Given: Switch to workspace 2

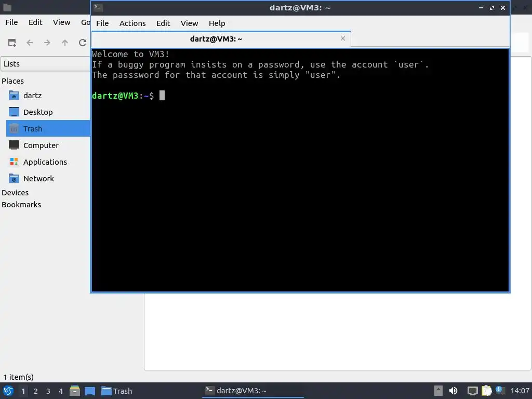Looking at the screenshot, I should [x=36, y=391].
